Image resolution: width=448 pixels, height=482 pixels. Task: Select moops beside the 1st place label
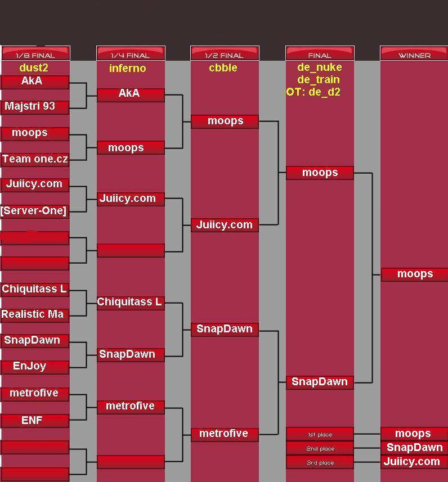point(414,434)
